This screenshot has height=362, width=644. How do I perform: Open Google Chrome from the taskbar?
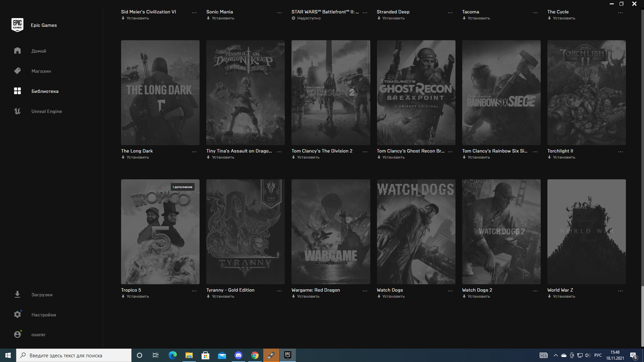[255, 355]
